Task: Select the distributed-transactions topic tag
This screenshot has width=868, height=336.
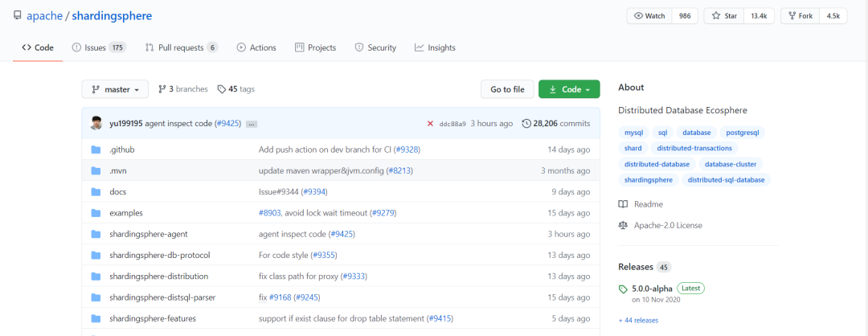Action: tap(694, 148)
